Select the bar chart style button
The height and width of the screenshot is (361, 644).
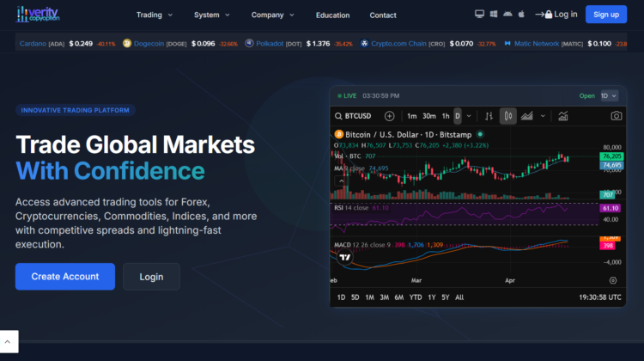[489, 116]
